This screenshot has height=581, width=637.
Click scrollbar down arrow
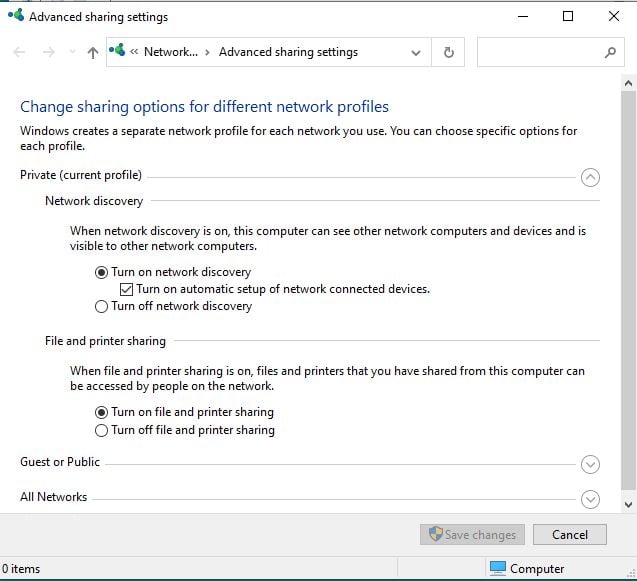[628, 505]
